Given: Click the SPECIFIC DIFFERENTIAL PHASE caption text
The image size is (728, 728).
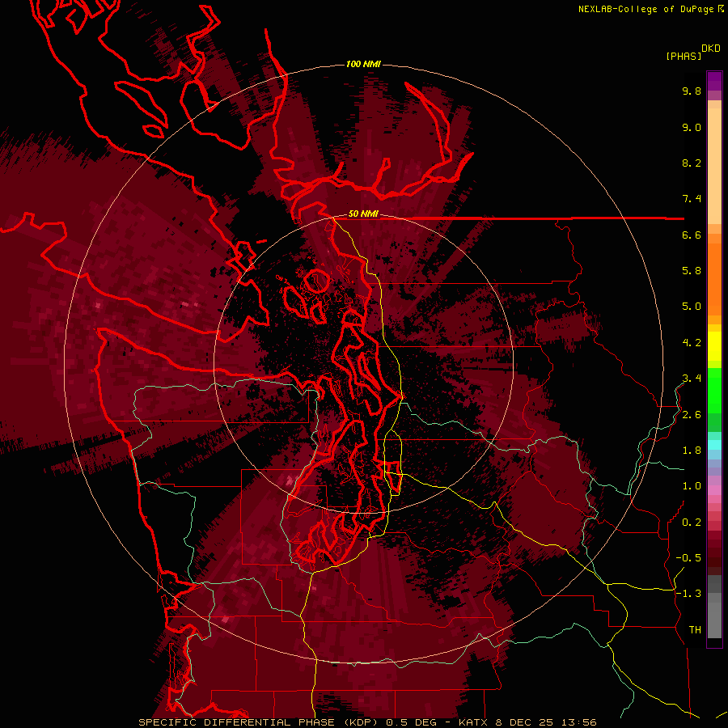Looking at the screenshot, I should (x=236, y=722).
